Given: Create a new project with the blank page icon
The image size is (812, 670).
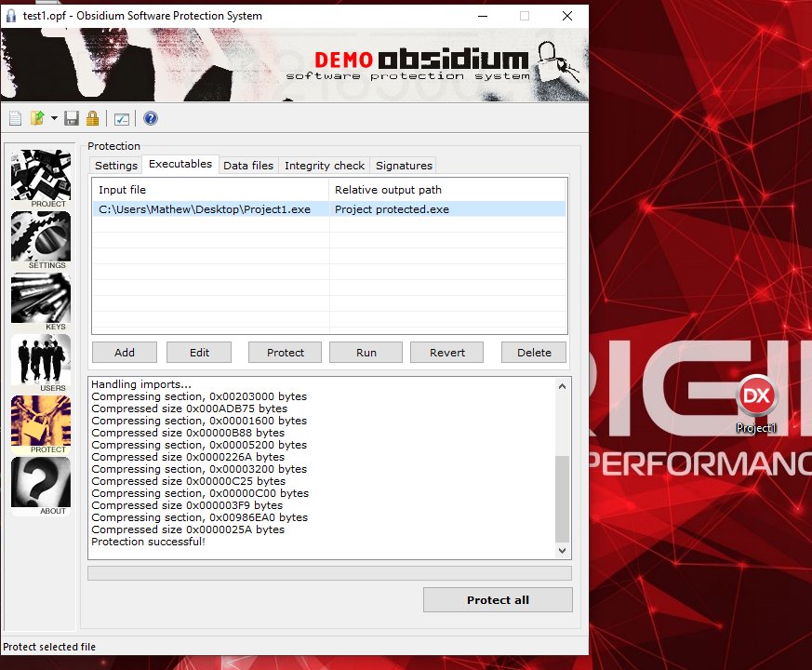Looking at the screenshot, I should click(x=16, y=119).
